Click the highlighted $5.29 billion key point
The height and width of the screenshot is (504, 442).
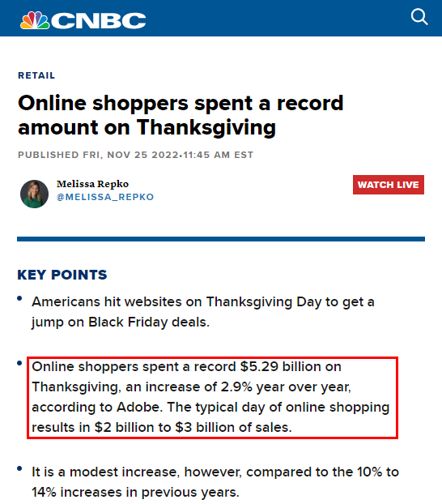click(x=210, y=397)
